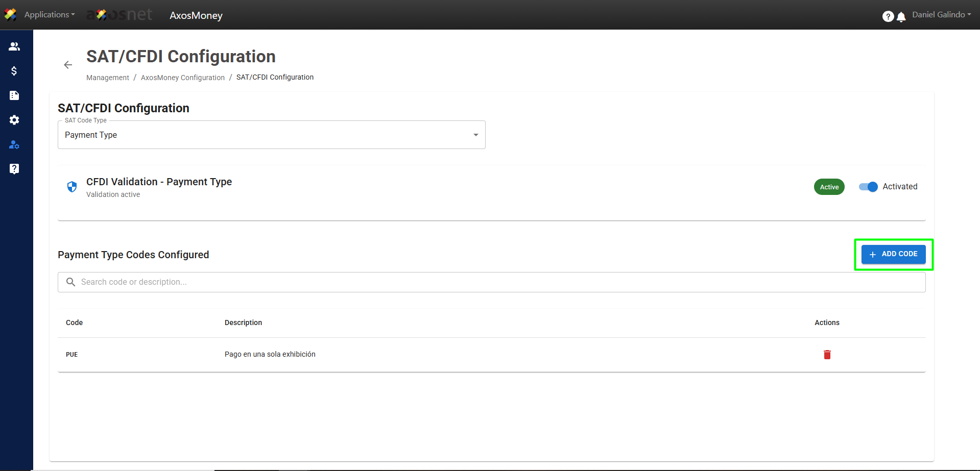This screenshot has height=471, width=980.
Task: Focus the search code or description field
Action: (x=491, y=282)
